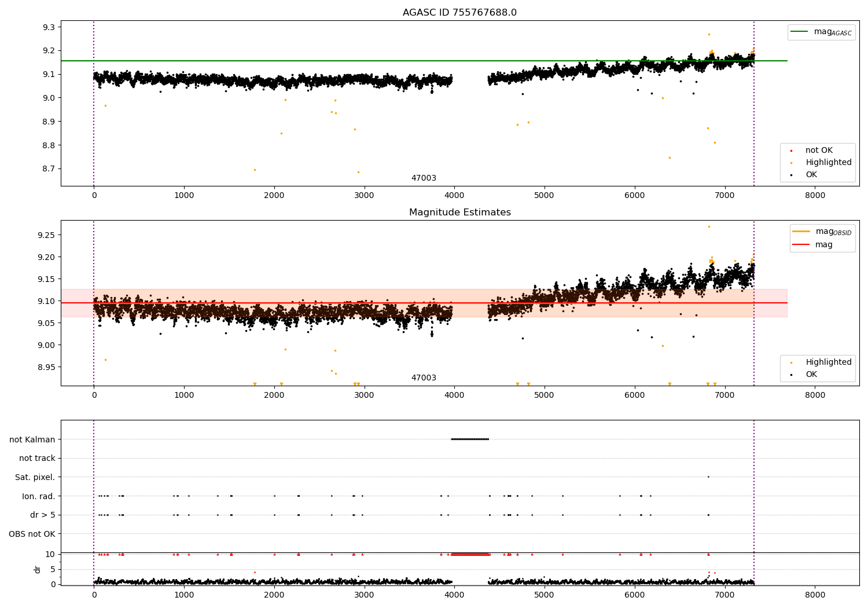Click 'Highlighted' entry in top plot legend
Viewport: 868px width, 608px height.
(828, 163)
